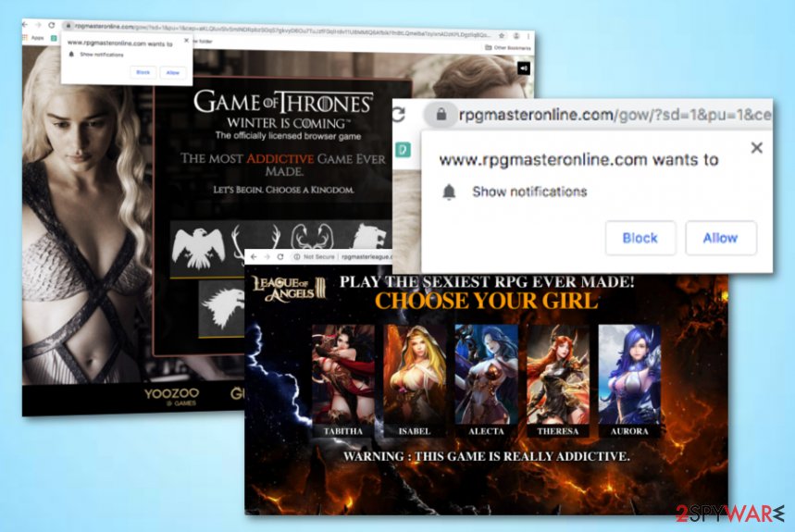795x532 pixels.
Task: Click the lock icon in the Game of Thrones window address bar
Action: pos(68,25)
